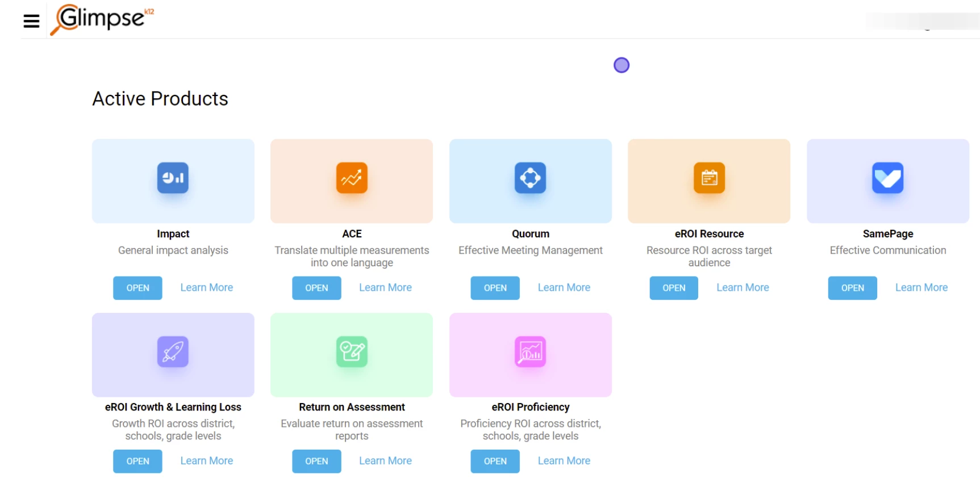Click the 'Active Products' heading
Image resolution: width=980 pixels, height=486 pixels.
point(160,99)
